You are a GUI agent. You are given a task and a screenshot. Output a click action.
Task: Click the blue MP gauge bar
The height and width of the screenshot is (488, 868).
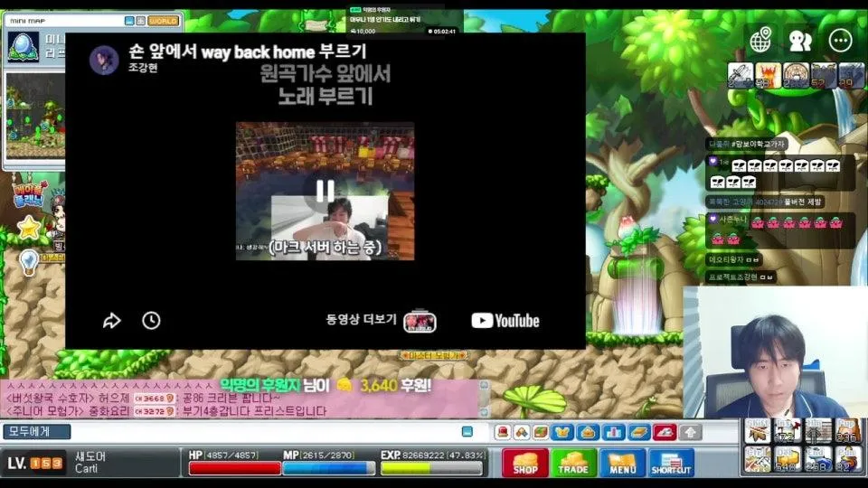pos(329,468)
